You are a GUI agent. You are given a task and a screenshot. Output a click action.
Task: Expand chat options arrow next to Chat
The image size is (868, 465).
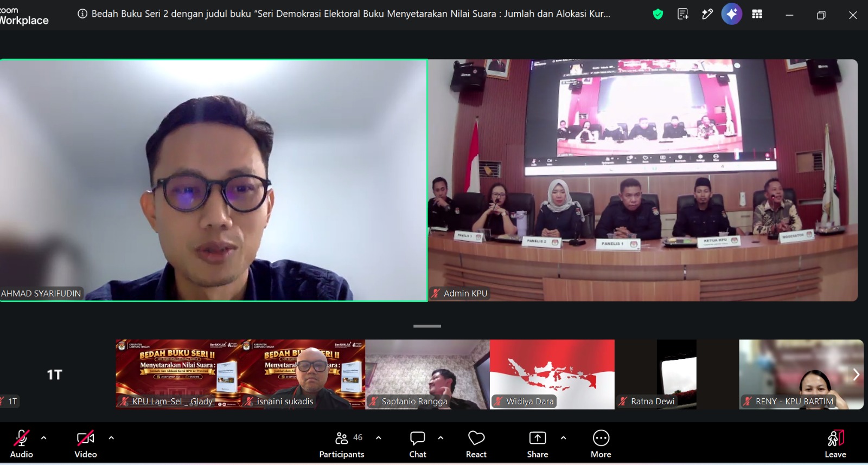tap(441, 437)
